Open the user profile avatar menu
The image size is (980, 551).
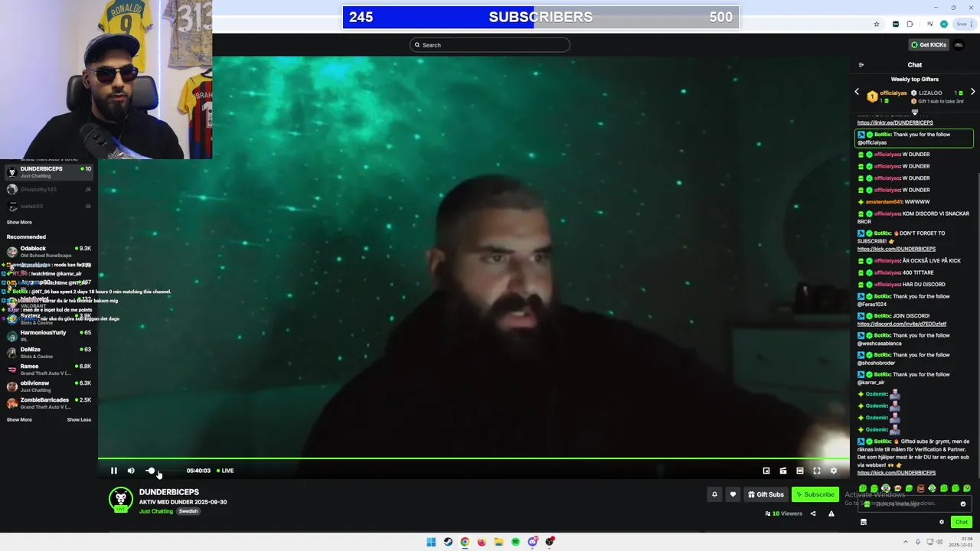(x=959, y=45)
